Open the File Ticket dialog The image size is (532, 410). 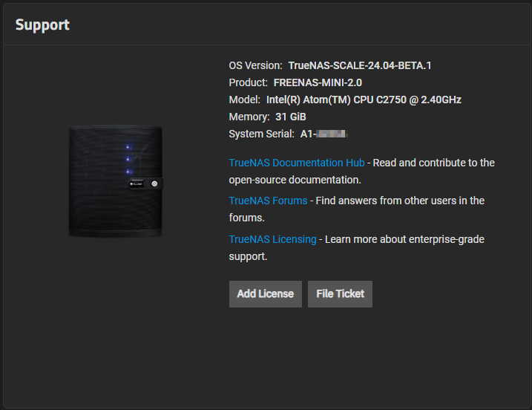tap(340, 293)
